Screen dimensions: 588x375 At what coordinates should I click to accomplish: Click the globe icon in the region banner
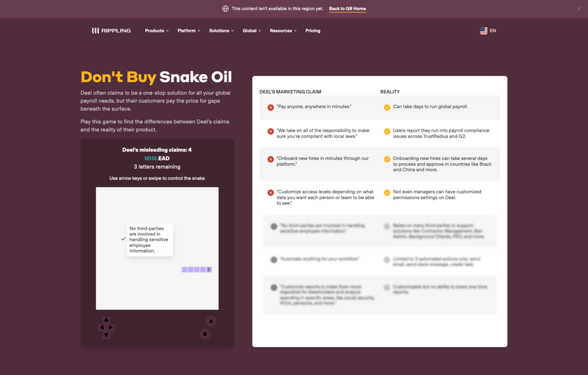click(225, 9)
